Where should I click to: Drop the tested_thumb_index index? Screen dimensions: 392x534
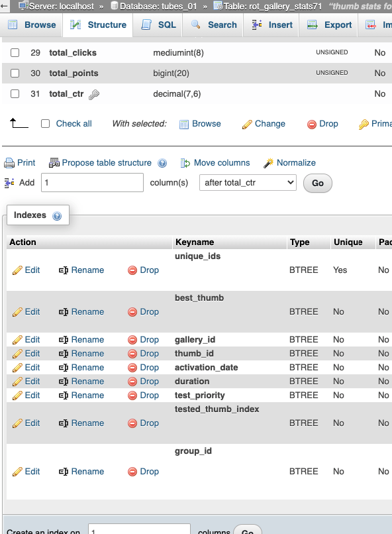(143, 423)
